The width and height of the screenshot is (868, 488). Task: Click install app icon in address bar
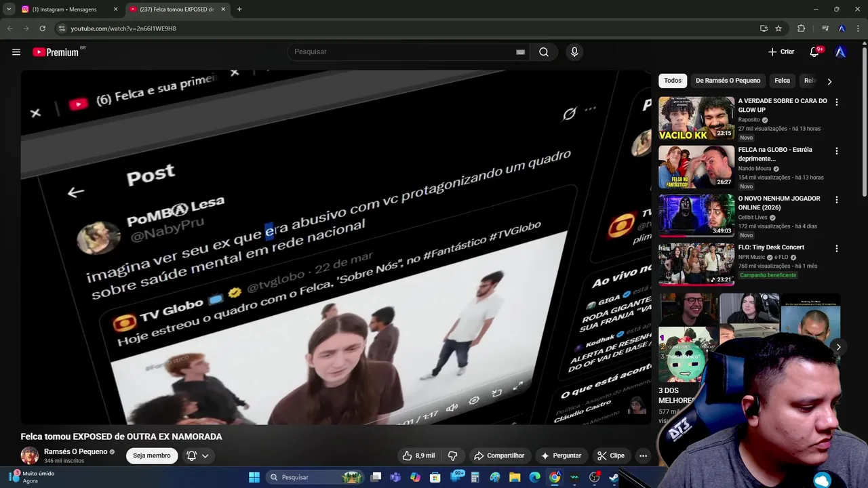click(764, 28)
